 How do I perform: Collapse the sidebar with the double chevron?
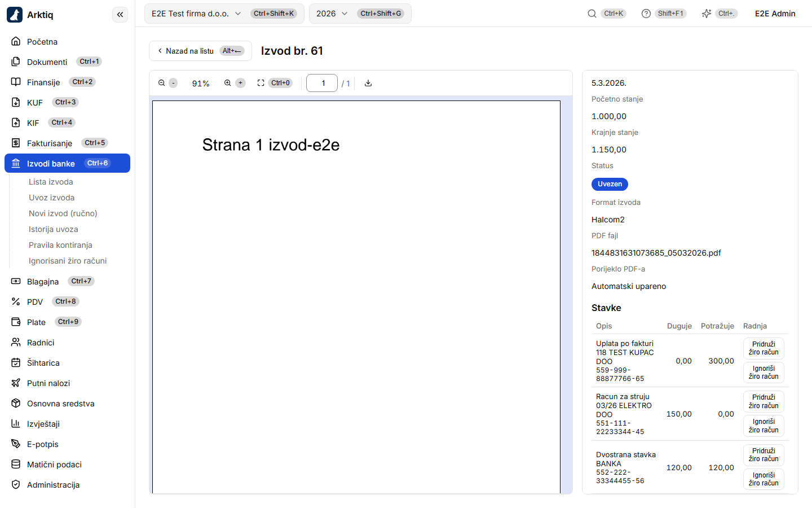click(120, 15)
